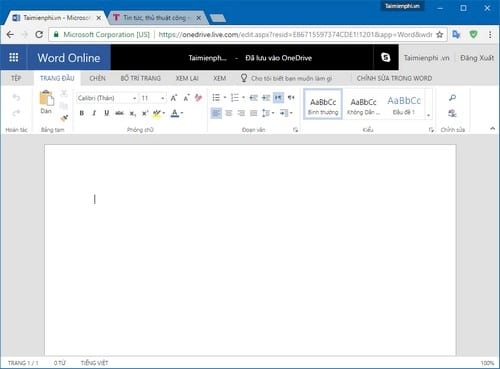Switch to the CHÈN ribbon tab
This screenshot has height=369, width=500.
[97, 78]
